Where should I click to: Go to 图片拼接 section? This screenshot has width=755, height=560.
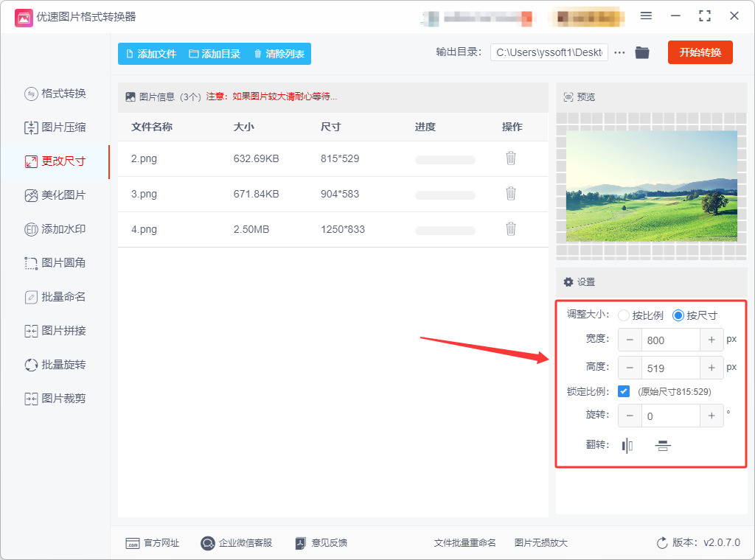(x=55, y=331)
